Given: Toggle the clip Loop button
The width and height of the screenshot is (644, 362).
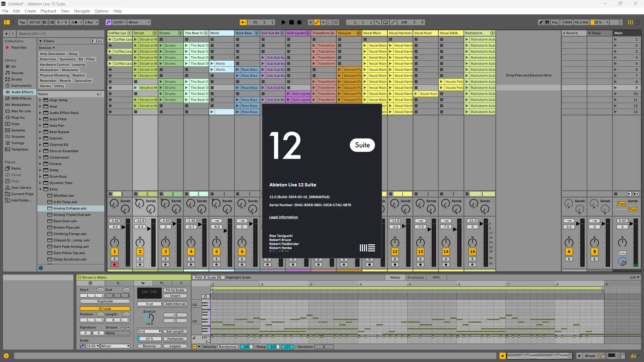Looking at the screenshot, I should (105, 309).
